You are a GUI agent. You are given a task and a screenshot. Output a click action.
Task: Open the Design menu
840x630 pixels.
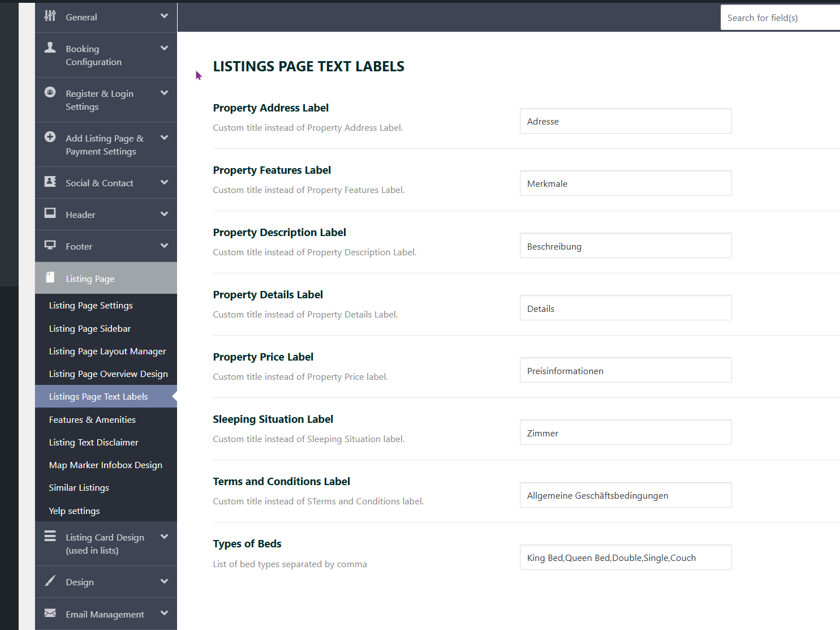[106, 582]
